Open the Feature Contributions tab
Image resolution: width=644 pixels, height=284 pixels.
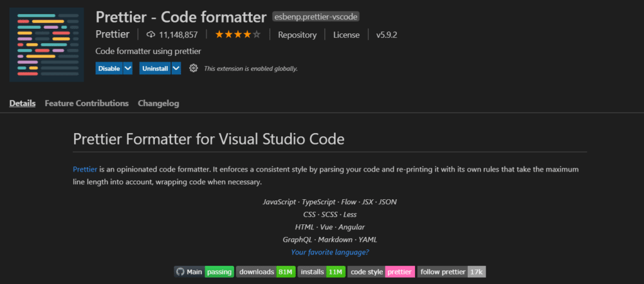coord(87,104)
